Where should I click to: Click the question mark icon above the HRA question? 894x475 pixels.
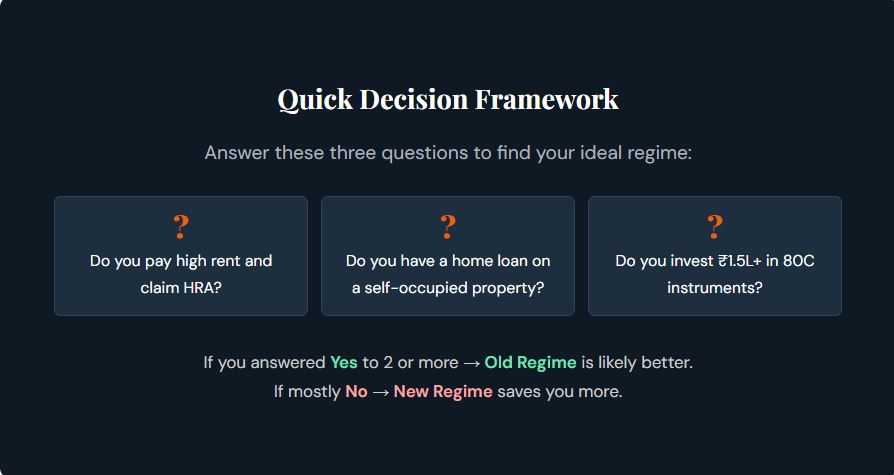click(x=181, y=228)
